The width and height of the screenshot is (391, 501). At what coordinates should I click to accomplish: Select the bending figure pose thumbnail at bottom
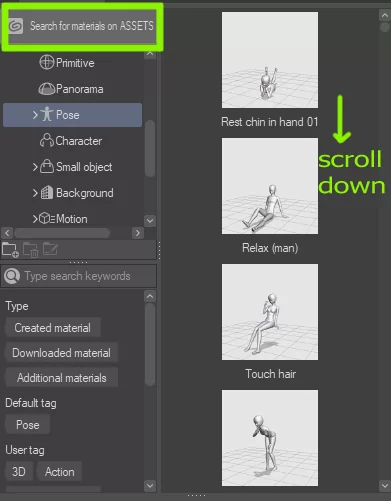[x=270, y=438]
